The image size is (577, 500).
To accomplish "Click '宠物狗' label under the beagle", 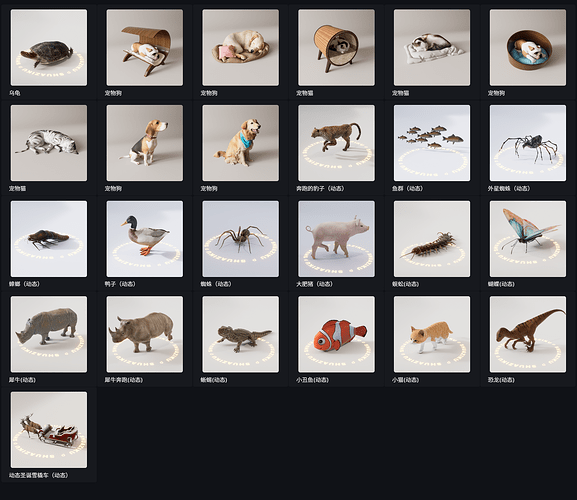I will (113, 188).
